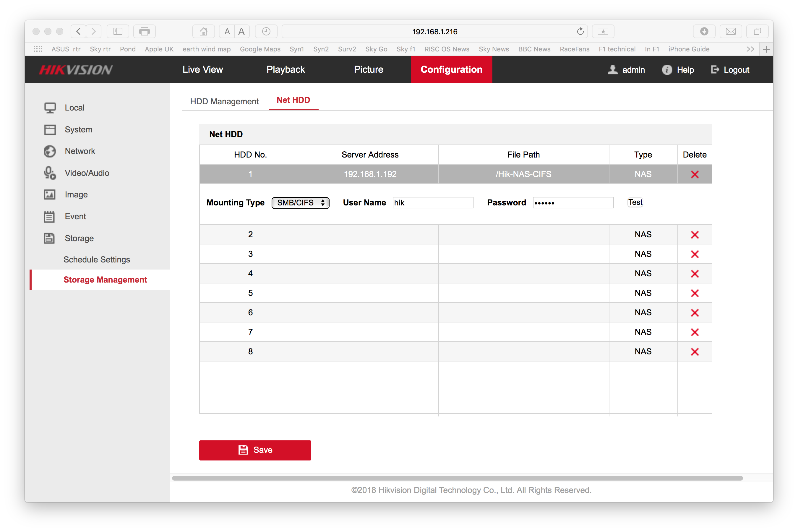Click the red delete X for HDD 1
Screen dimensions: 798x532
[x=695, y=174]
